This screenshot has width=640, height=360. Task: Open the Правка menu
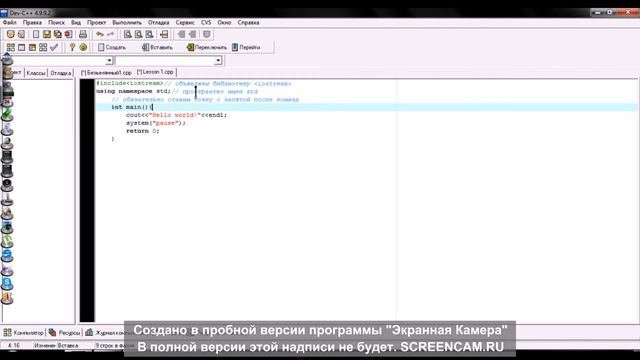point(32,22)
